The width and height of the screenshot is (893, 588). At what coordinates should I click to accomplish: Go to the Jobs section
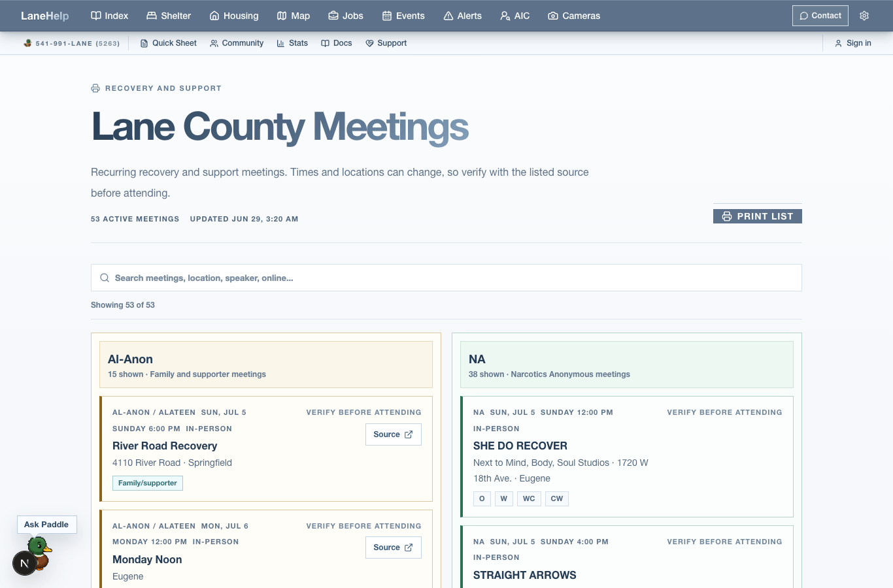346,16
